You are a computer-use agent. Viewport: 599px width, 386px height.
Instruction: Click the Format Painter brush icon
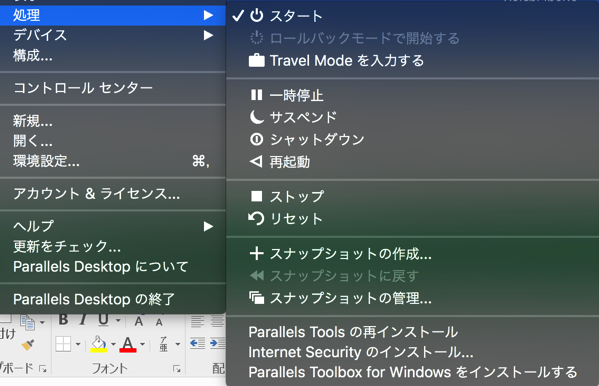coord(28,345)
